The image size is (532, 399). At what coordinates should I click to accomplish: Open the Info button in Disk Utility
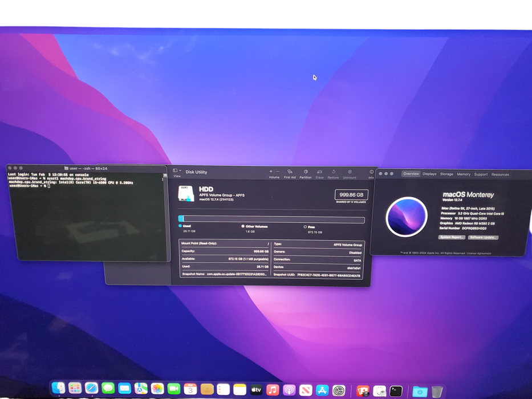[x=372, y=172]
